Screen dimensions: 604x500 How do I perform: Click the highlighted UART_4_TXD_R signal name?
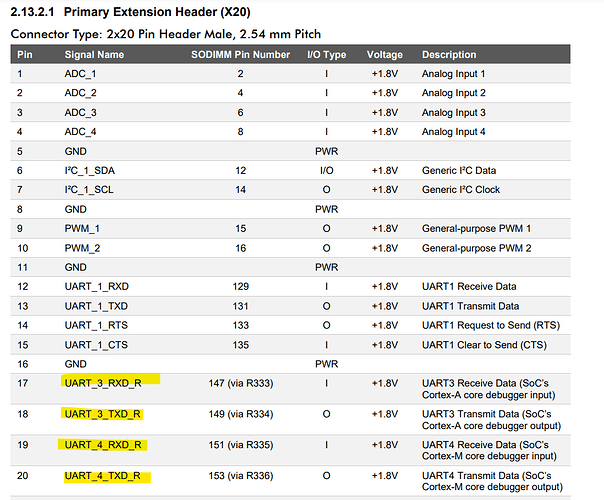point(103,476)
